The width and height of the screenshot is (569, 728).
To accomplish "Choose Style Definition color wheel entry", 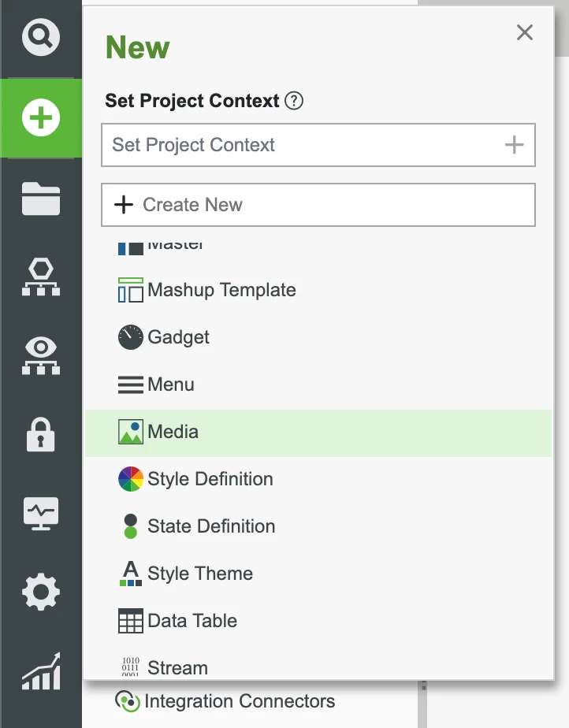I will coord(210,479).
